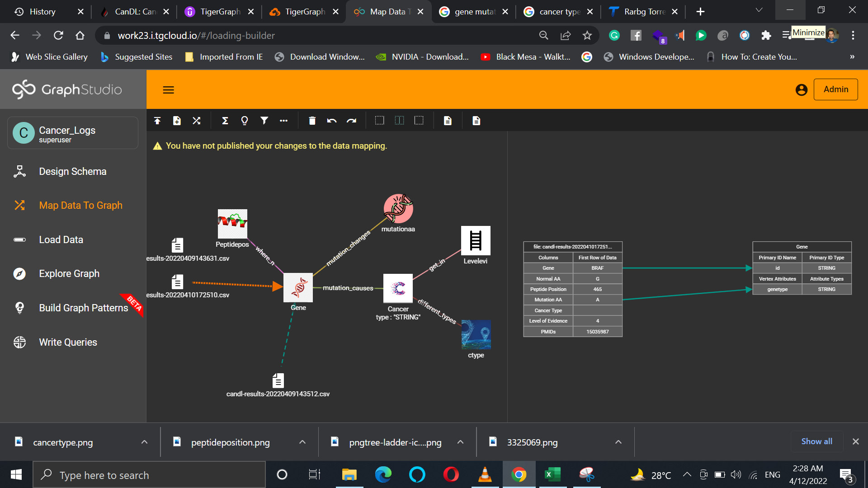This screenshot has width=868, height=488.
Task: Open the Cancer_Logs graph selector
Action: coord(73,133)
